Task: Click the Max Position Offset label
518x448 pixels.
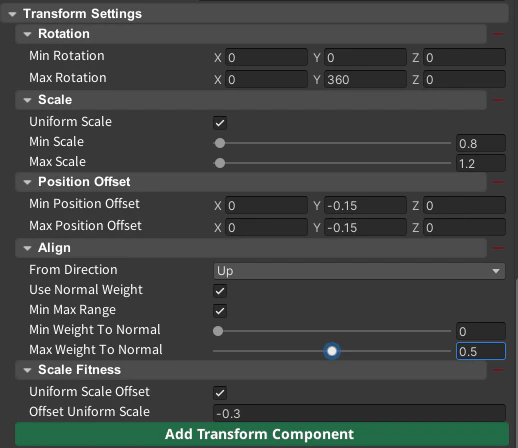Action: (x=85, y=226)
